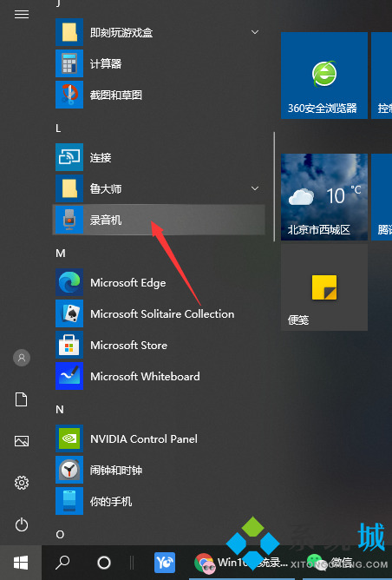Click the Microsoft Solitaire Collection label
The image size is (392, 580).
tap(162, 314)
